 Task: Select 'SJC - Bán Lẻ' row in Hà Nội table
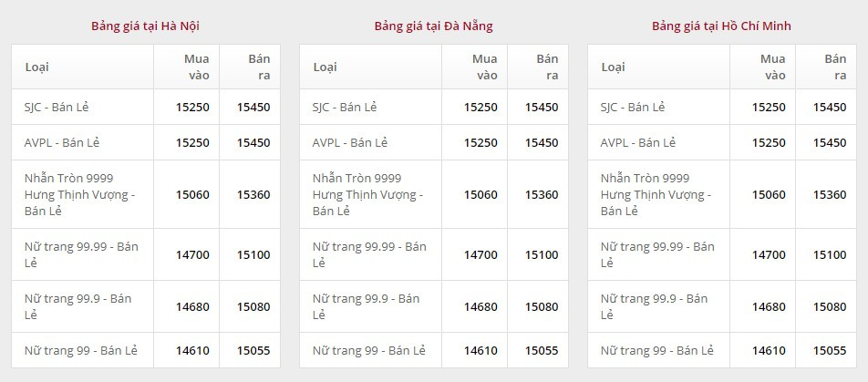(57, 107)
